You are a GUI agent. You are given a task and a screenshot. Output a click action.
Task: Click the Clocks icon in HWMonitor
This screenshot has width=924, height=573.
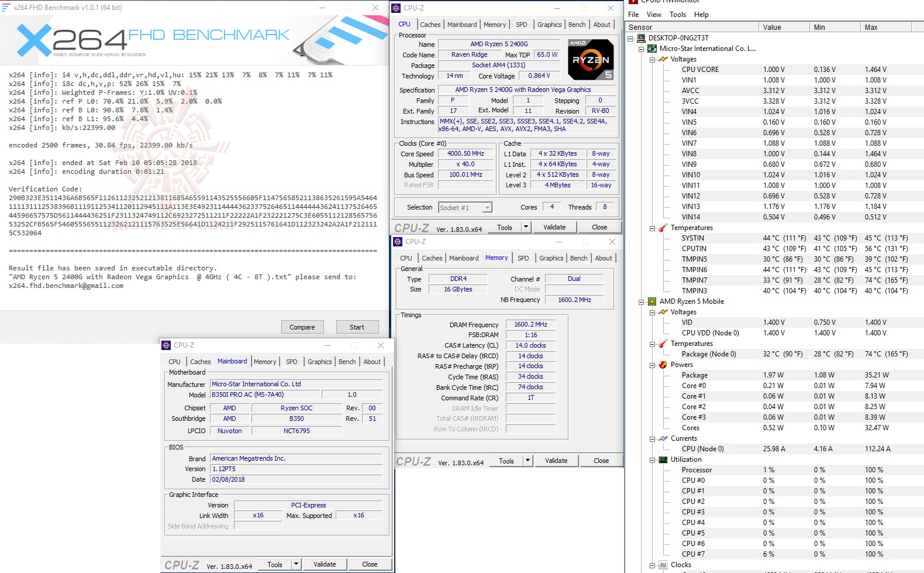(x=663, y=565)
